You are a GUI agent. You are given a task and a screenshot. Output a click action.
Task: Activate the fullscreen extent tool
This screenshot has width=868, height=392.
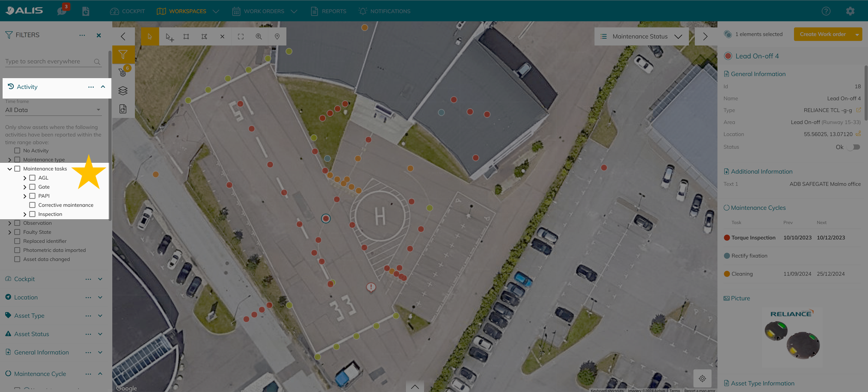(240, 36)
